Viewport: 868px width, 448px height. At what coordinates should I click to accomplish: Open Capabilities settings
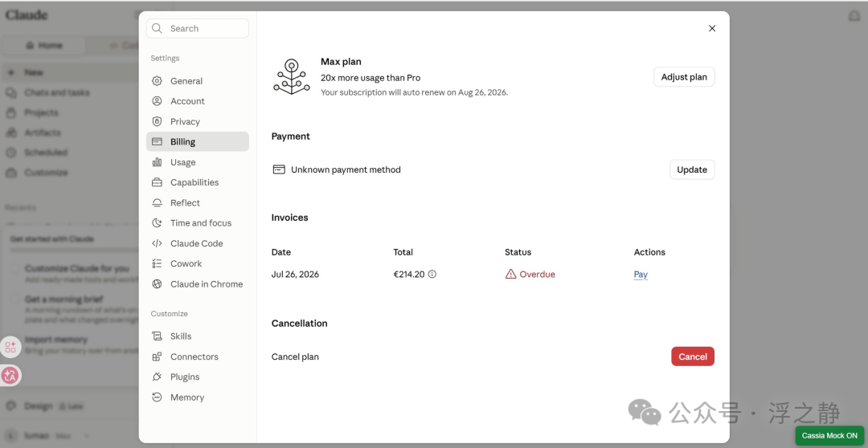[198, 182]
